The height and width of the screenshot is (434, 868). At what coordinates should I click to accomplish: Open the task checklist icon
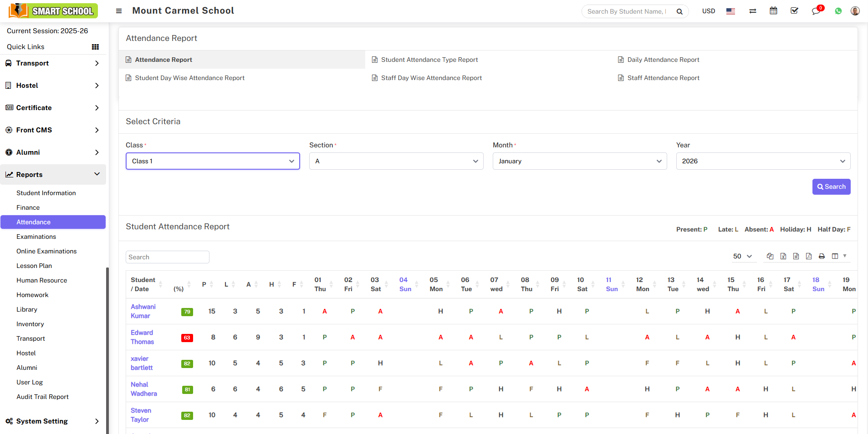794,11
